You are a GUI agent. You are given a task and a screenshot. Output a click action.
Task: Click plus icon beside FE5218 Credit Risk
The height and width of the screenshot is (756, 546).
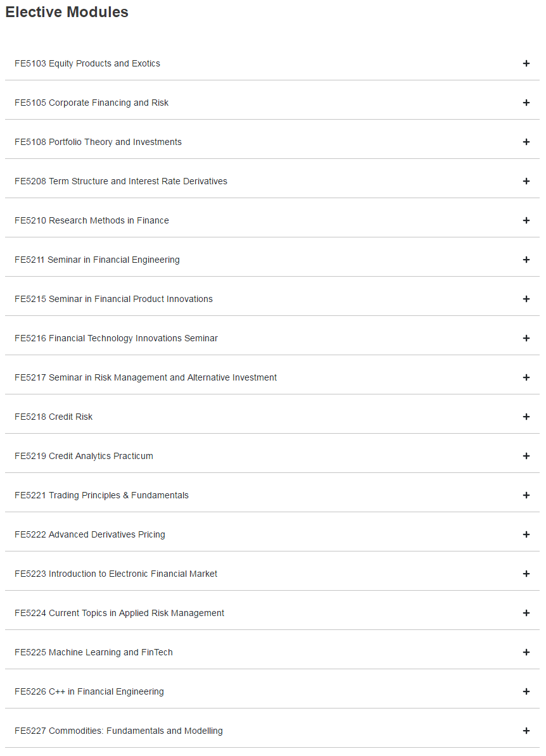tap(526, 417)
